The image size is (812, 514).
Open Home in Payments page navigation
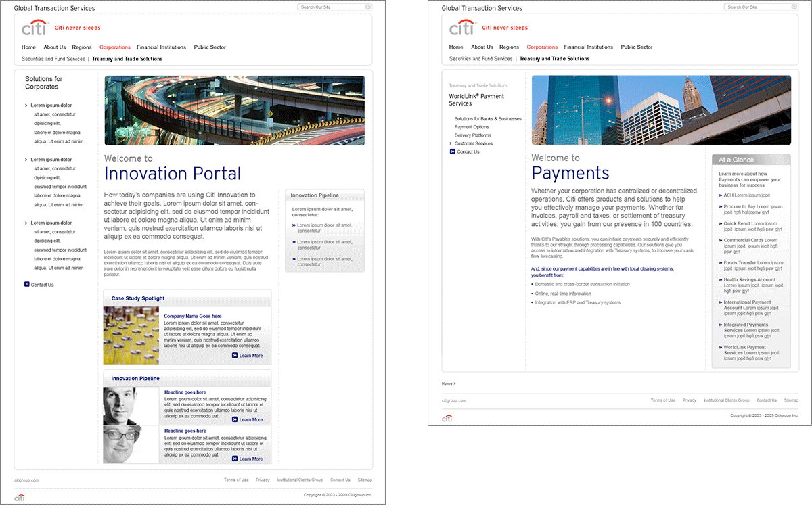coord(456,47)
